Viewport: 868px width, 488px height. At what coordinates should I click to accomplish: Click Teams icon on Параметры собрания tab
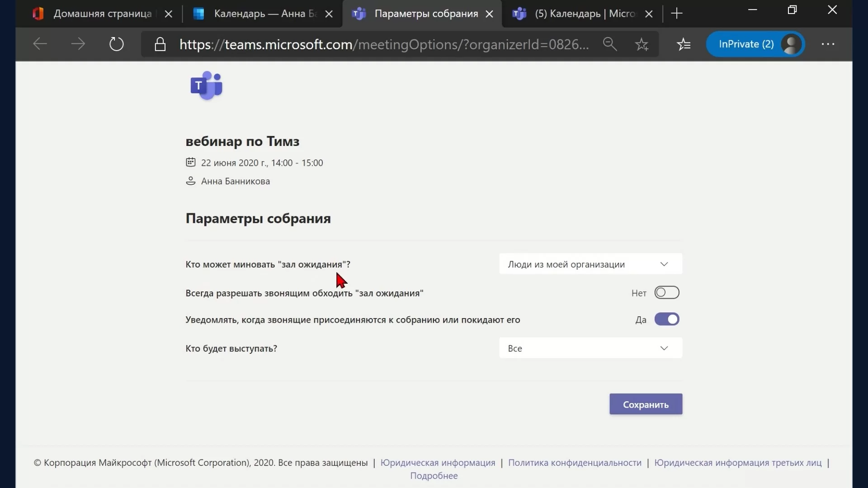pos(359,14)
